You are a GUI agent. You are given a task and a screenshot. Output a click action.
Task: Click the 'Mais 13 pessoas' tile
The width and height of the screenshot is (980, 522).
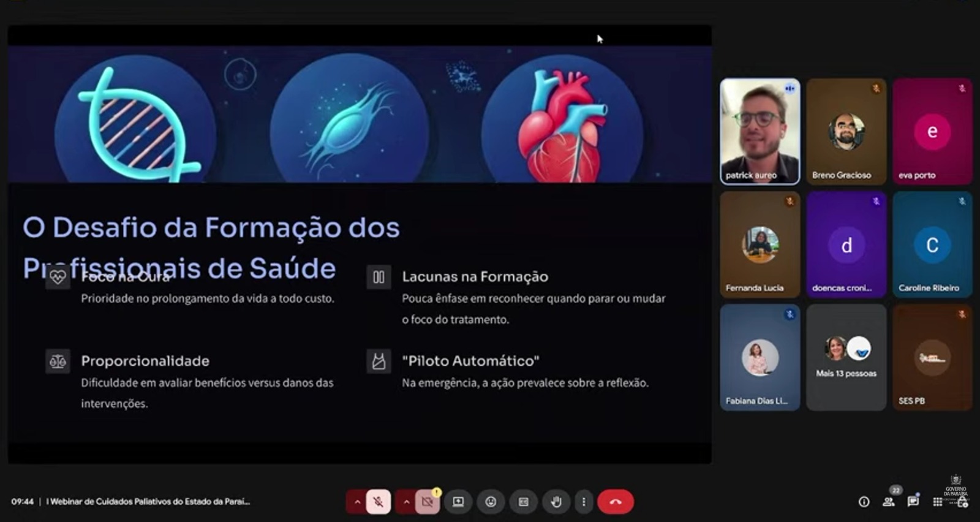tap(846, 357)
